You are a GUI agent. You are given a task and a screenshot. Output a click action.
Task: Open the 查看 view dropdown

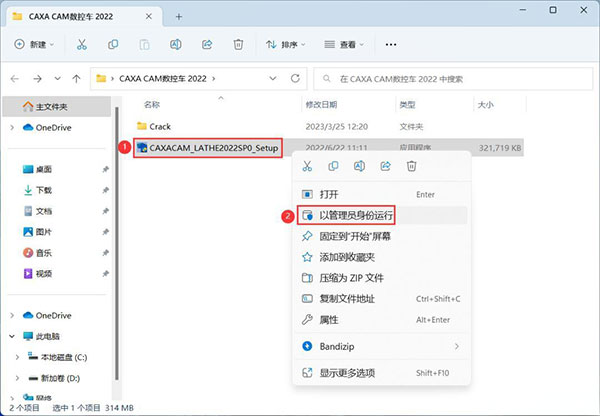pos(344,45)
